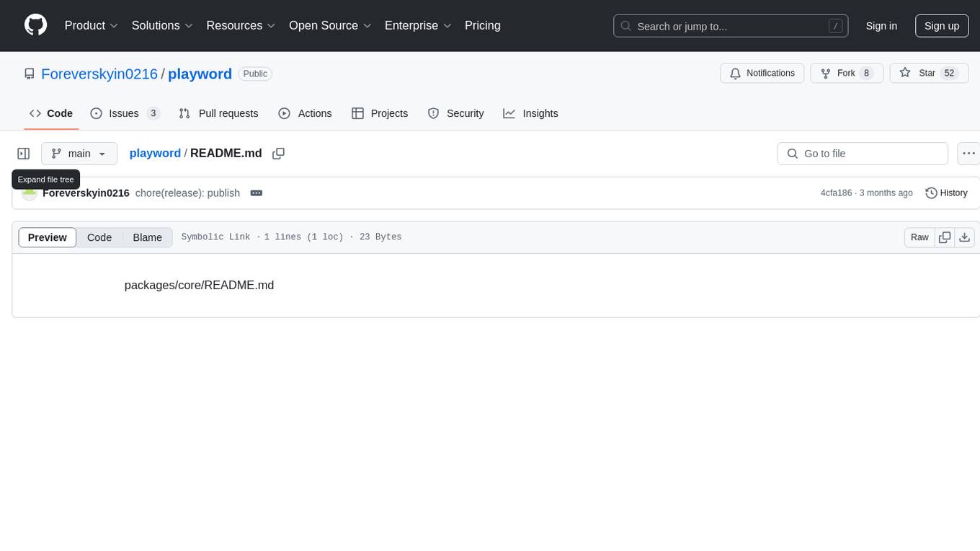Expand commit message details ellipsis
The height and width of the screenshot is (551, 980).
[x=256, y=193]
